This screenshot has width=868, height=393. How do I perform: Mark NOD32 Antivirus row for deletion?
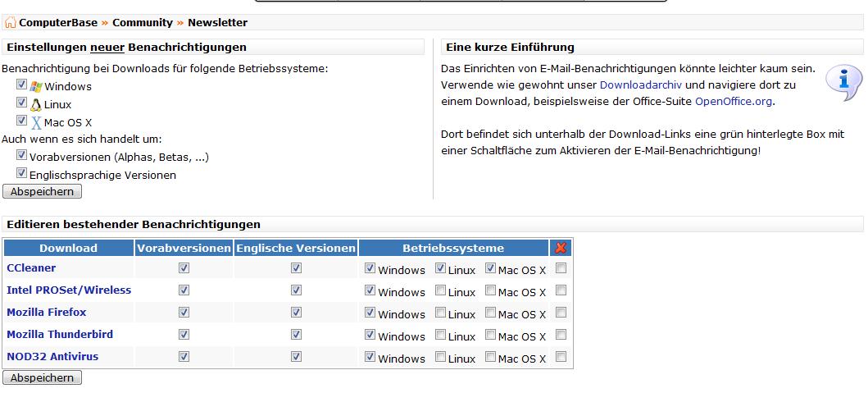point(561,356)
